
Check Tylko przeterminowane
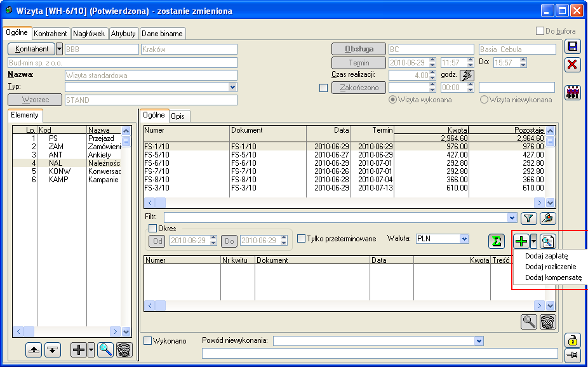(301, 238)
